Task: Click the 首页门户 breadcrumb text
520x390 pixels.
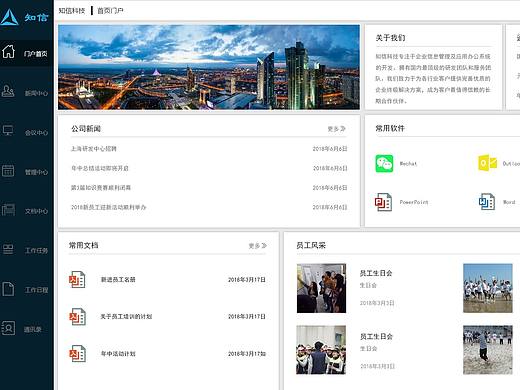Action: (x=110, y=11)
